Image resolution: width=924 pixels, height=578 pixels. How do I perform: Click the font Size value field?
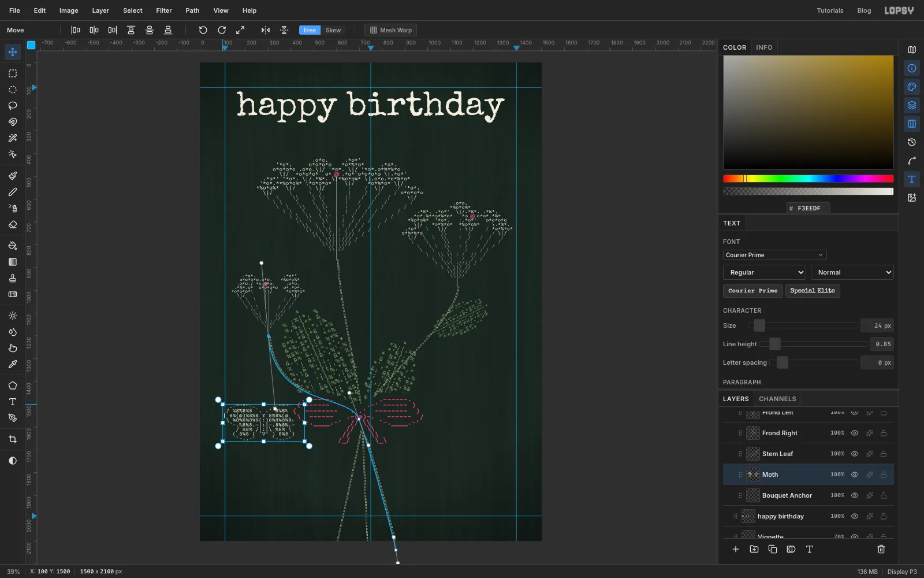click(877, 325)
